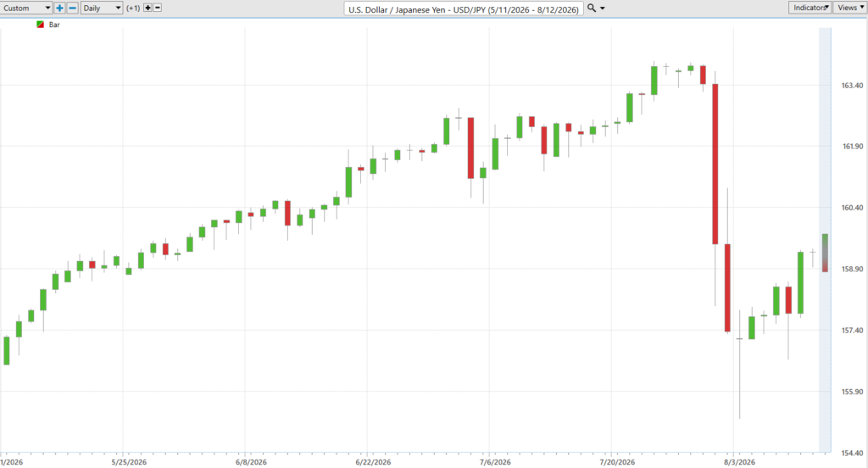868x468 pixels.
Task: Click the Bar legend color swatch
Action: (41, 25)
